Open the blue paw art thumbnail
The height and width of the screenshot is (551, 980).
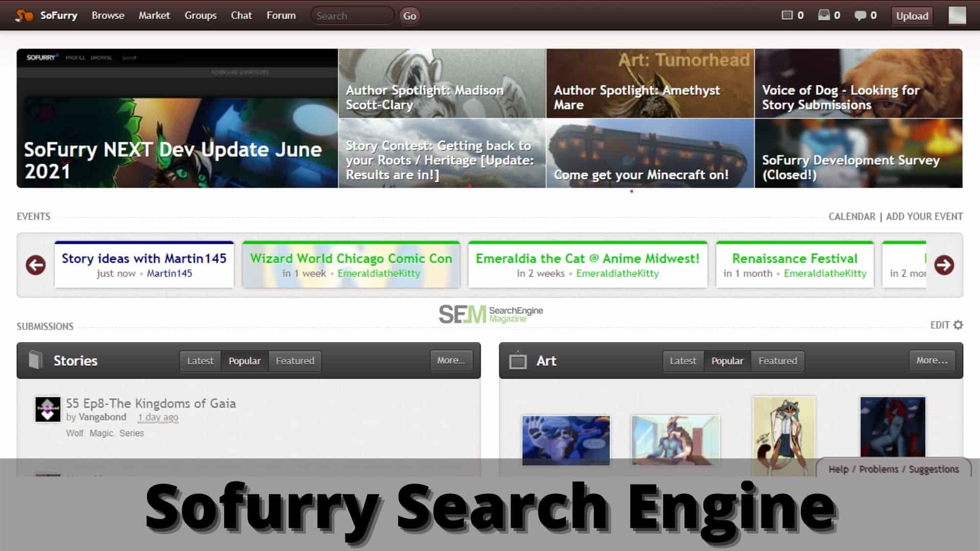pos(566,440)
